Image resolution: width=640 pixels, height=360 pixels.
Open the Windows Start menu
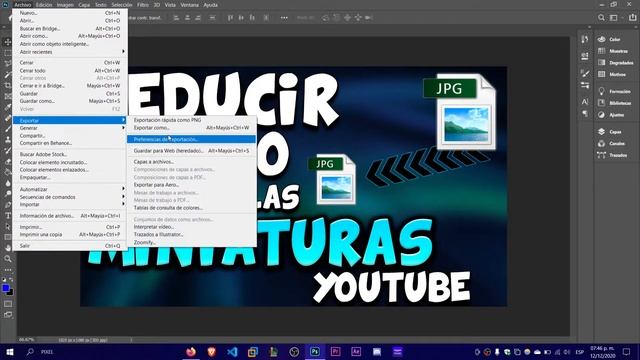[9, 351]
